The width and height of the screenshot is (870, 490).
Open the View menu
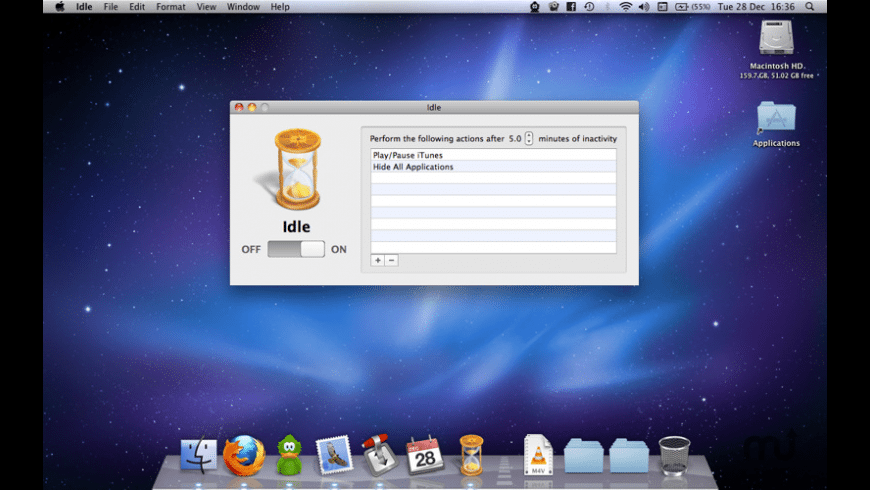(x=206, y=7)
